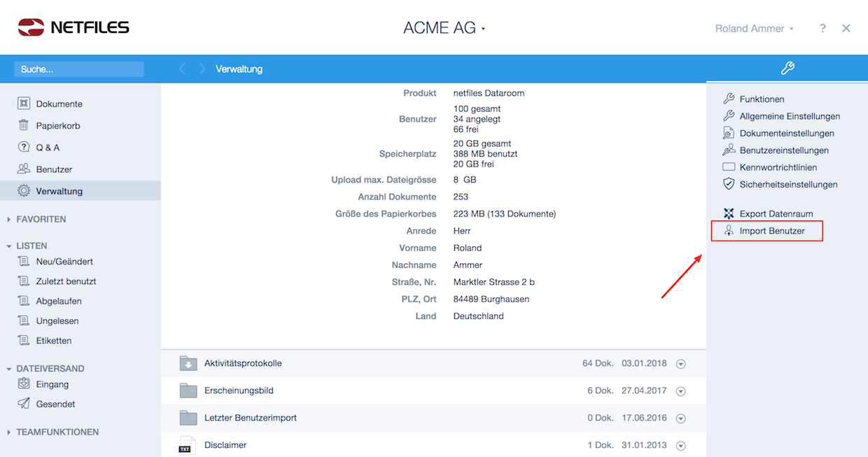Select Benutzer in the sidebar
The image size is (868, 457).
[54, 169]
